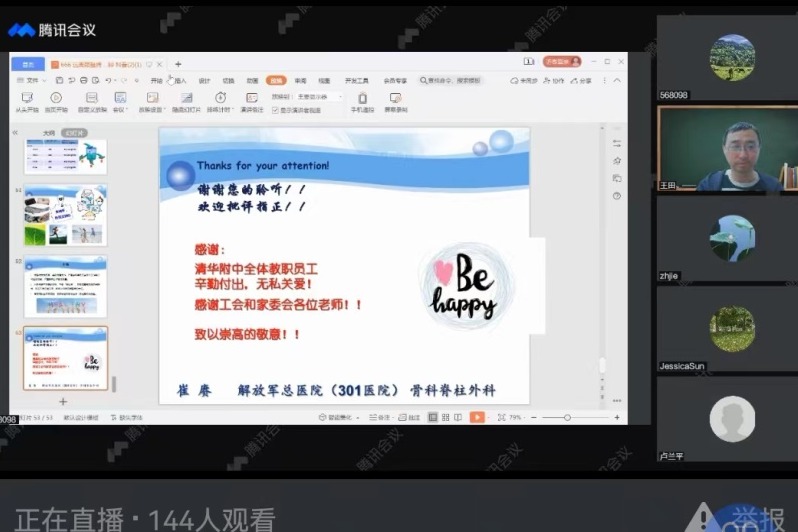Toggle the show presenter view checkbox
The image size is (798, 532).
click(275, 110)
